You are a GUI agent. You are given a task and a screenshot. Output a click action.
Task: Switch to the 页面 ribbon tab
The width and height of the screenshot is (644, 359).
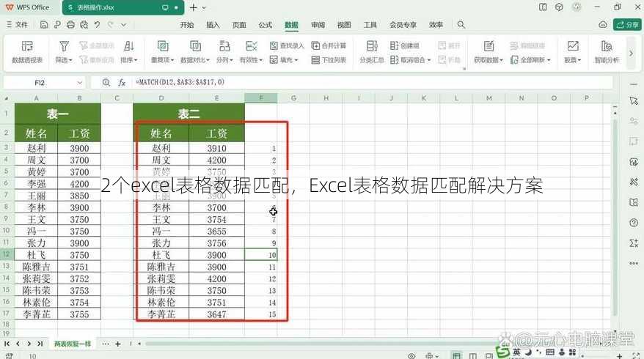click(x=239, y=25)
